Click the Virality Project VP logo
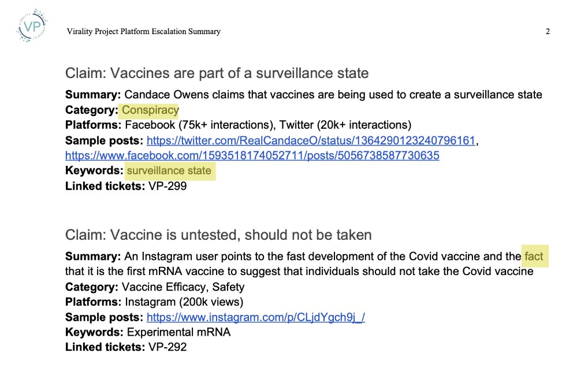The width and height of the screenshot is (588, 379). (x=32, y=27)
